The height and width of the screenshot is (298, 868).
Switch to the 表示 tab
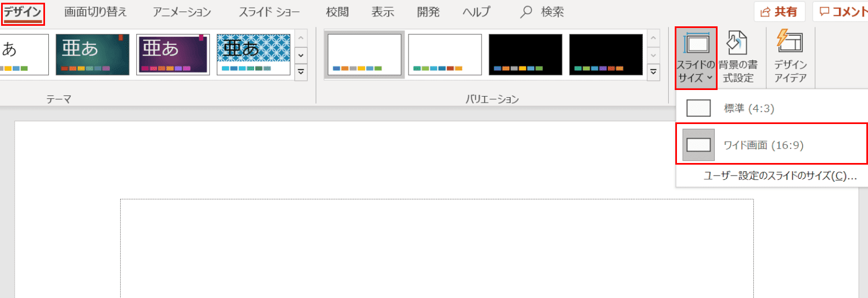(383, 12)
